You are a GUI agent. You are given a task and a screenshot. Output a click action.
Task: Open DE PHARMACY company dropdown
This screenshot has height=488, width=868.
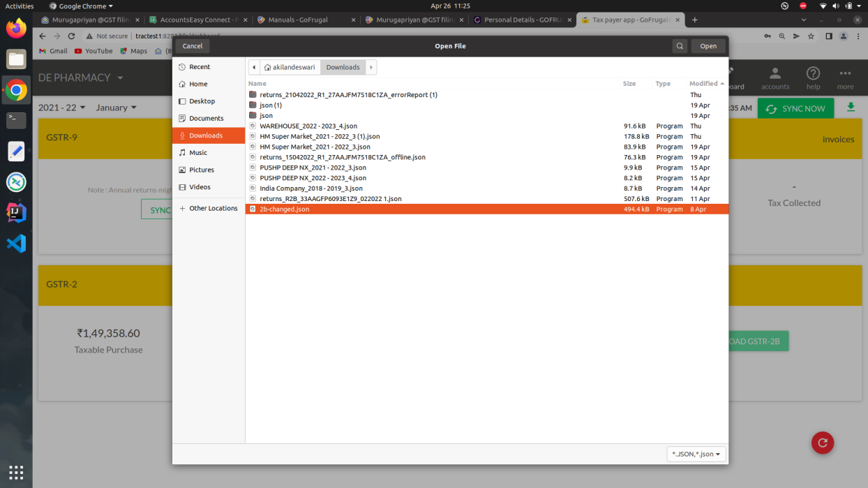click(x=81, y=77)
